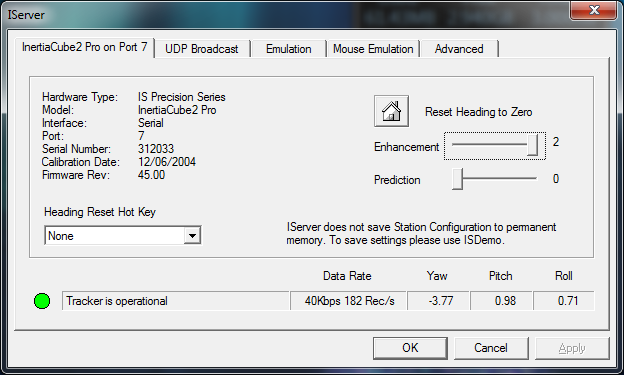Screen dimensions: 624x375
Task: Confirm with the OK button
Action: [410, 348]
